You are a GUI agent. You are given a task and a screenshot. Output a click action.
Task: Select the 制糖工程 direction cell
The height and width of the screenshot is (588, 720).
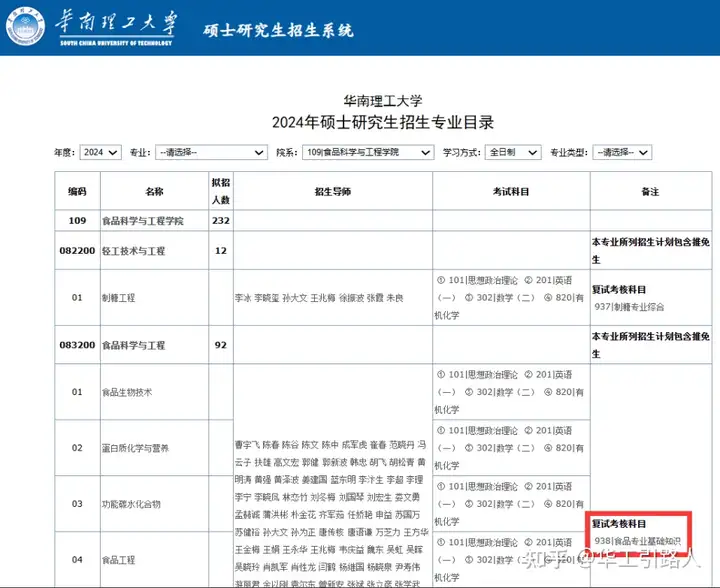pos(154,298)
